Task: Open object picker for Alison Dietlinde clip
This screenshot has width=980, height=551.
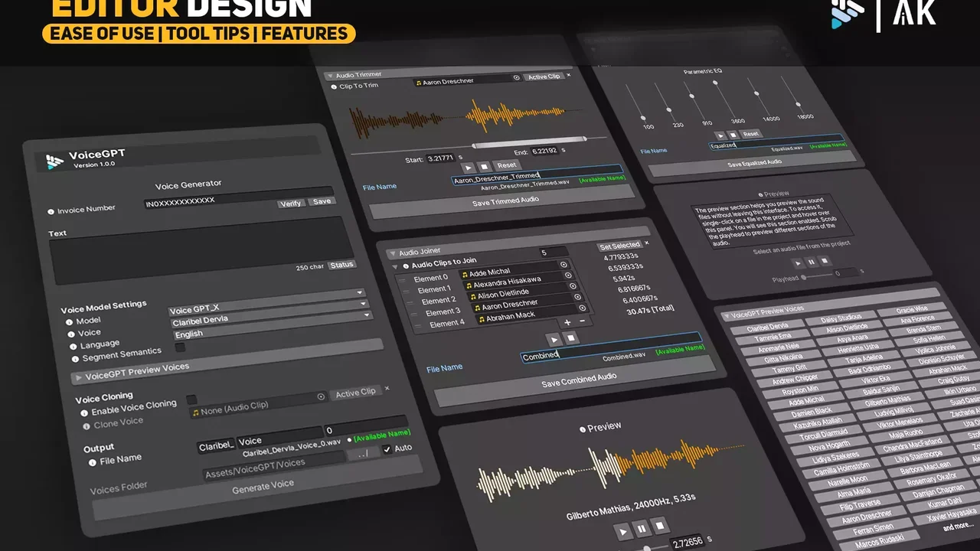Action: (x=573, y=286)
